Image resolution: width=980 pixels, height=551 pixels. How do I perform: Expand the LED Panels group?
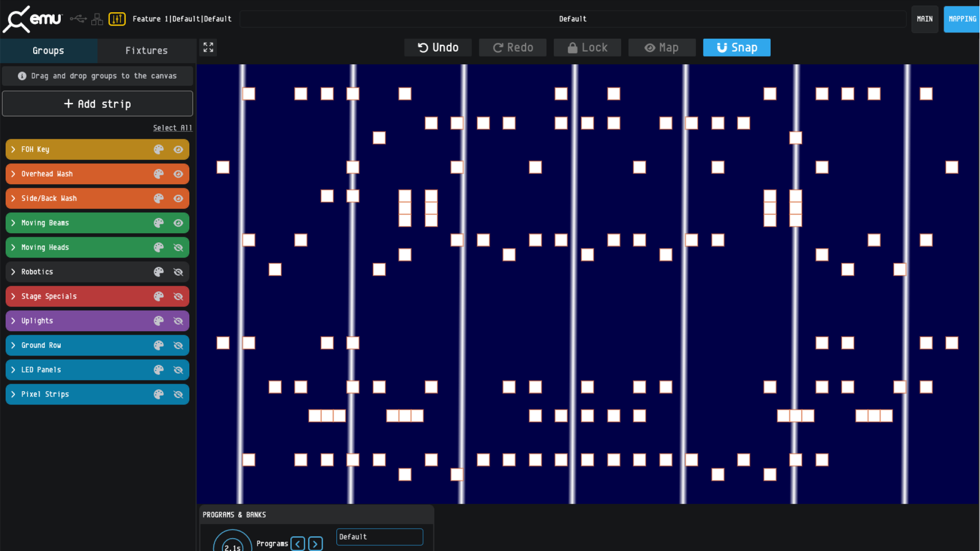click(x=13, y=370)
